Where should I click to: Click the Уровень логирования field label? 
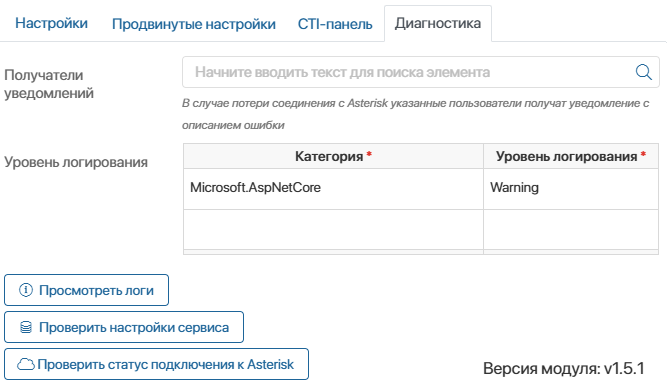point(76,162)
